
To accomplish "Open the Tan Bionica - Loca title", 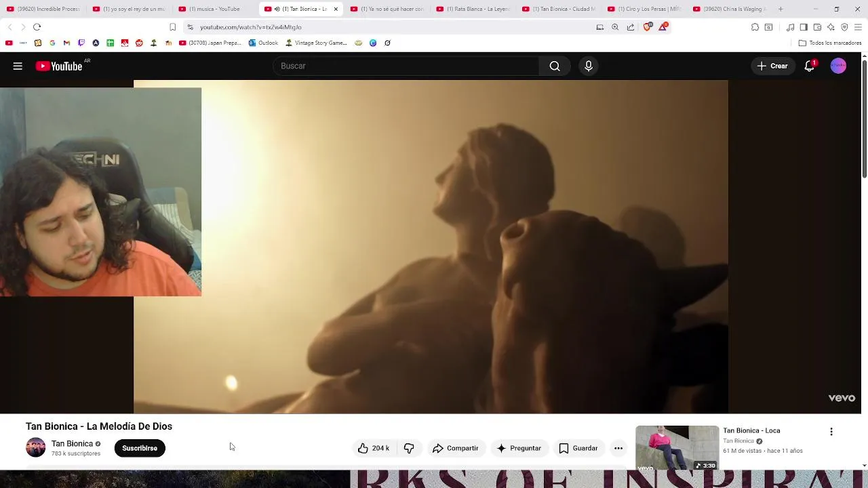I will [x=751, y=430].
